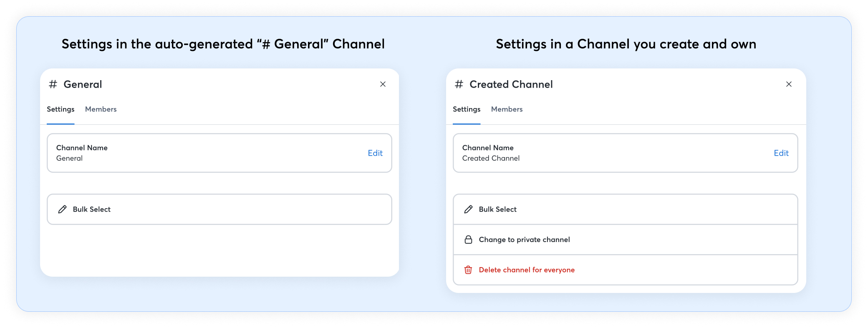Screen dimensions: 868x328
Task: Edit the General channel name
Action: click(375, 153)
